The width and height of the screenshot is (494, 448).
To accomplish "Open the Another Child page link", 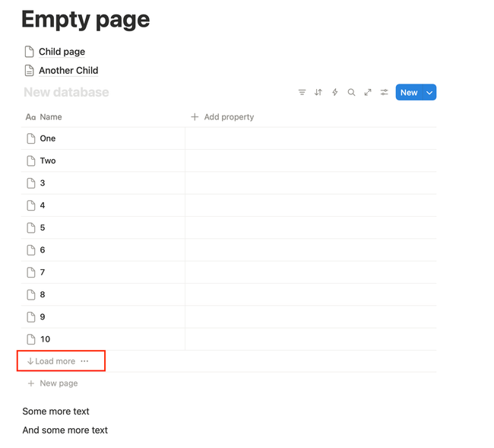I will pyautogui.click(x=68, y=71).
